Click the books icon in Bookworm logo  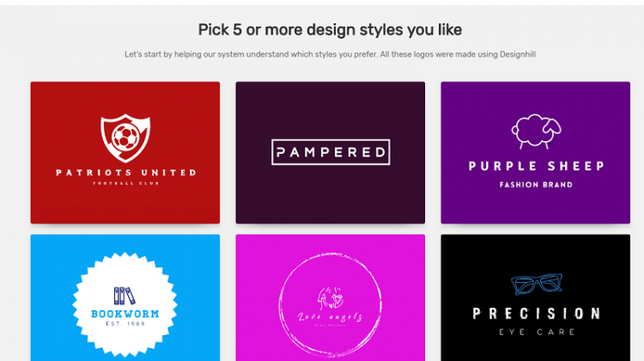[125, 296]
